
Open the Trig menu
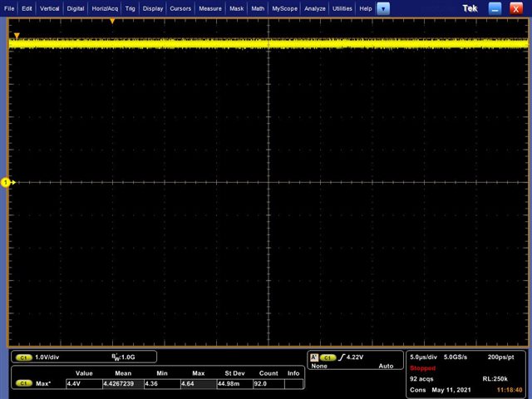tap(130, 8)
